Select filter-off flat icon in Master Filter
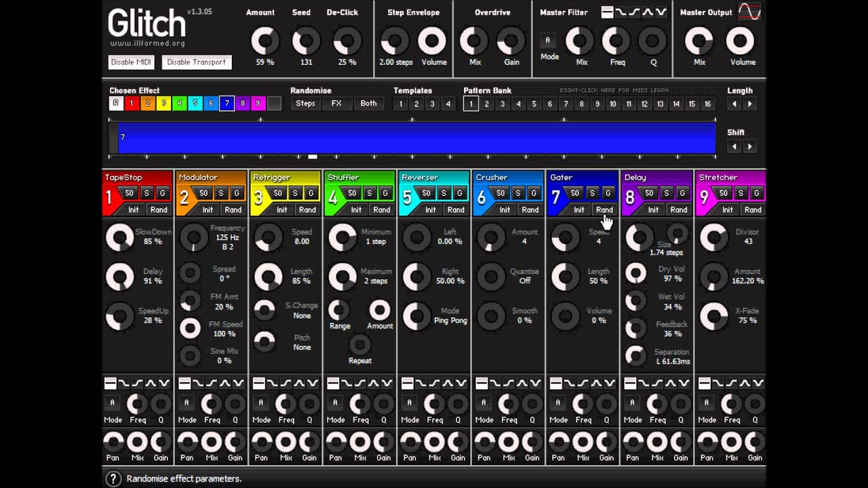Image resolution: width=868 pixels, height=488 pixels. pyautogui.click(x=607, y=12)
